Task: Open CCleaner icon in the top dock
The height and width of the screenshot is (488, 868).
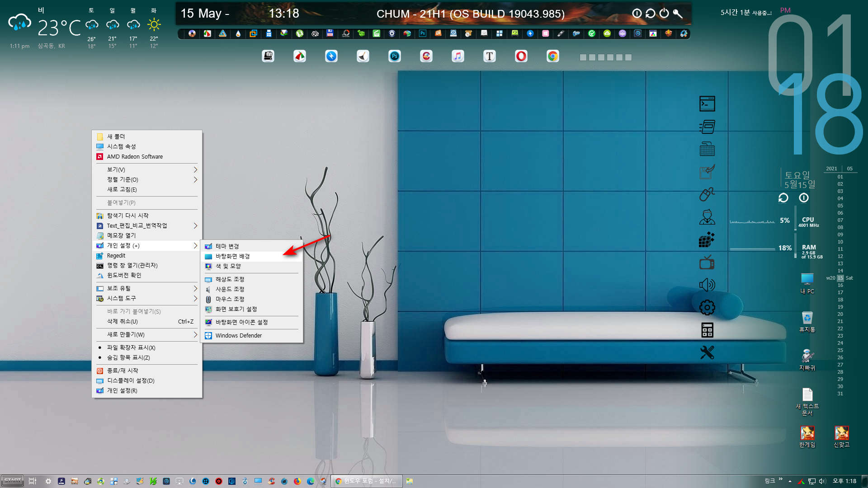Action: 426,56
